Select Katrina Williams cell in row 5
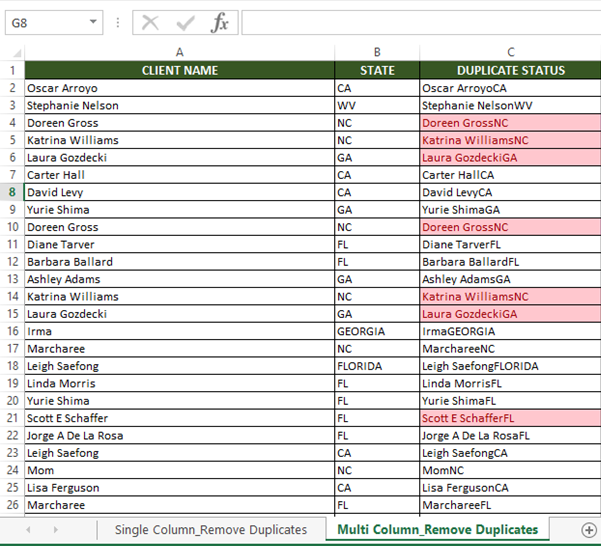 pos(179,140)
